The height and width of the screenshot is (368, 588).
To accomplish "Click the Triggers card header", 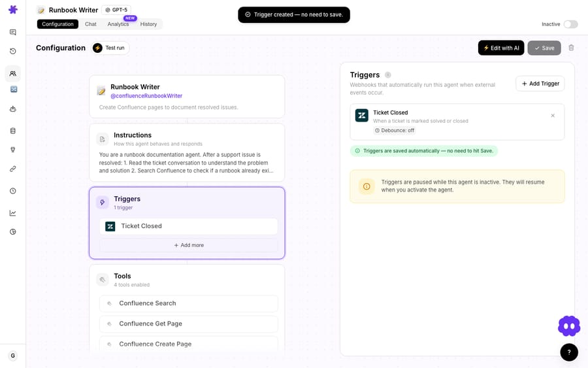I will pyautogui.click(x=127, y=199).
